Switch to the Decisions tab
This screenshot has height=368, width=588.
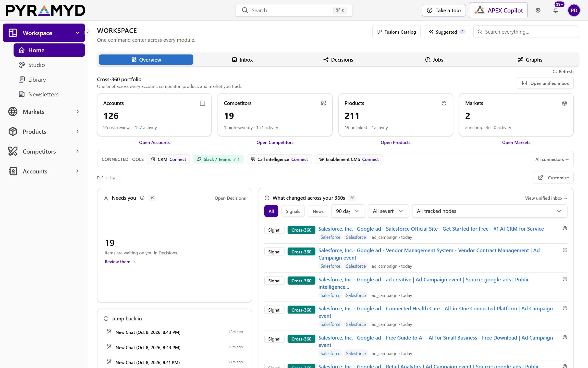coord(338,60)
